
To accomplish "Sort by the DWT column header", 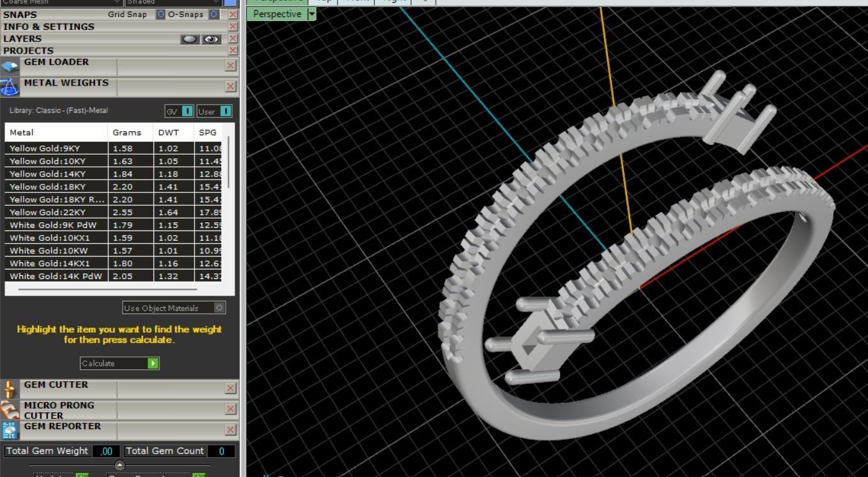I will coord(174,132).
